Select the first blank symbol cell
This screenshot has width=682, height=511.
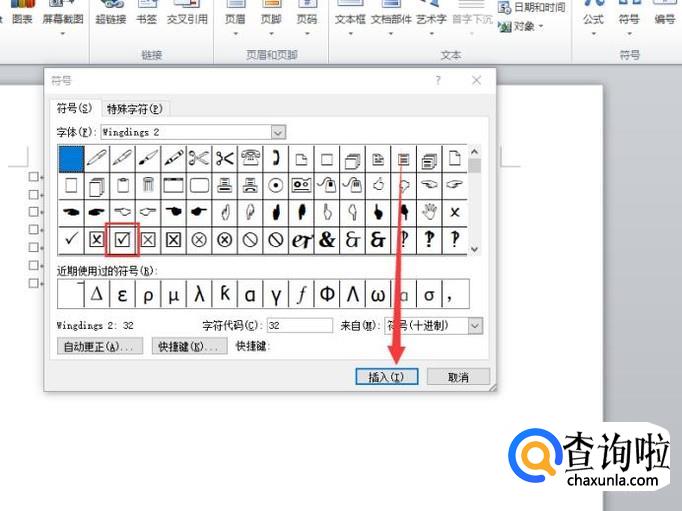tap(71, 158)
